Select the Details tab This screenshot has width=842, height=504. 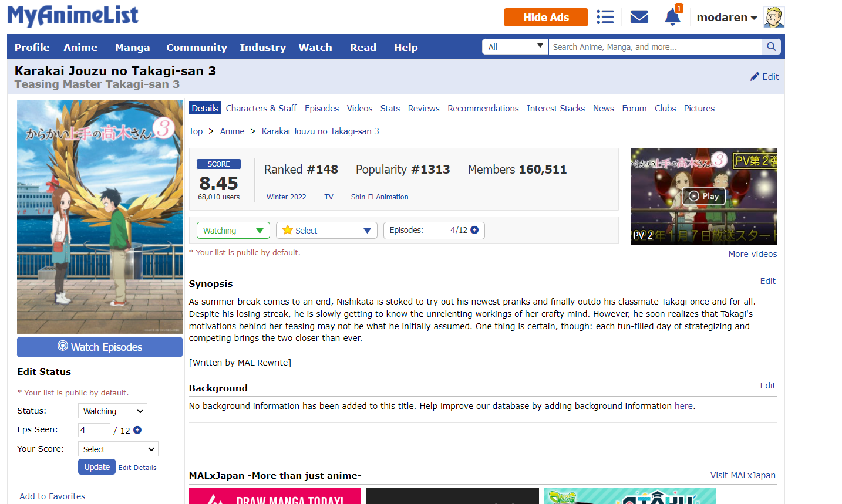pyautogui.click(x=204, y=108)
